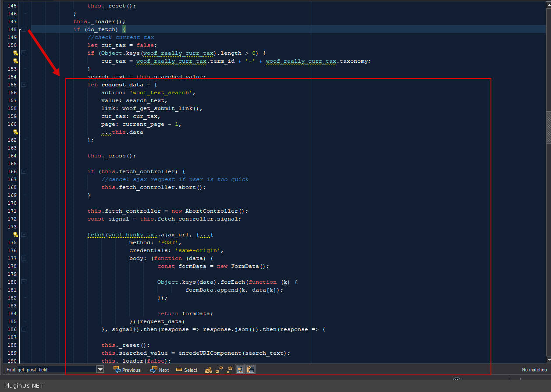Toggle Regular Expression search option
The height and width of the screenshot is (392, 551).
click(229, 370)
